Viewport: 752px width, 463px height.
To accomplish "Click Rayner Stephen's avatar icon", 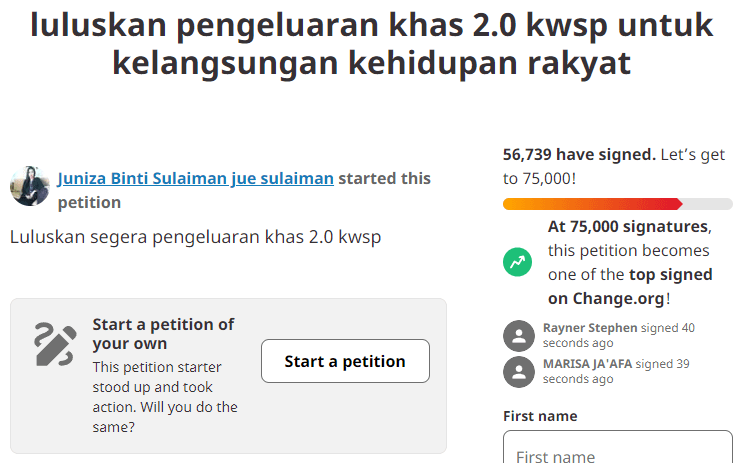I will pos(519,336).
